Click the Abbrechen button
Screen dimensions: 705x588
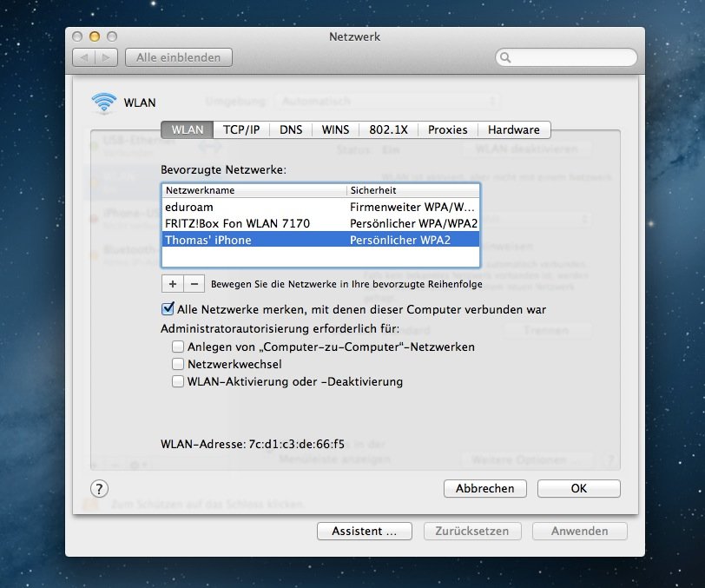(x=485, y=489)
